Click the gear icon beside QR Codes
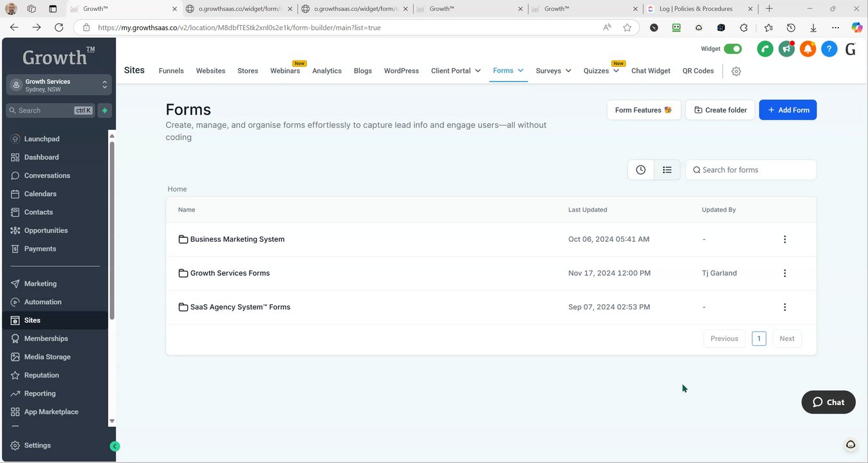 click(x=736, y=71)
